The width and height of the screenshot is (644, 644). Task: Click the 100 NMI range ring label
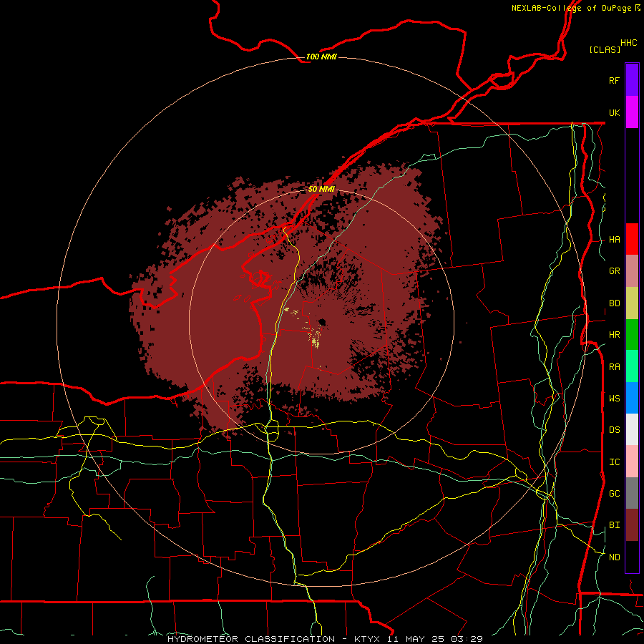pos(321,57)
